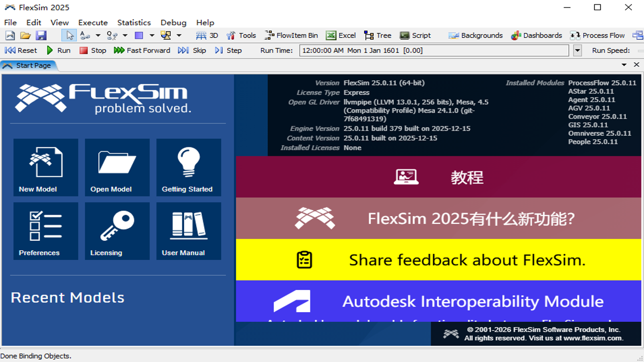Open the FlowItem Bin
The image size is (644, 362).
tap(292, 36)
